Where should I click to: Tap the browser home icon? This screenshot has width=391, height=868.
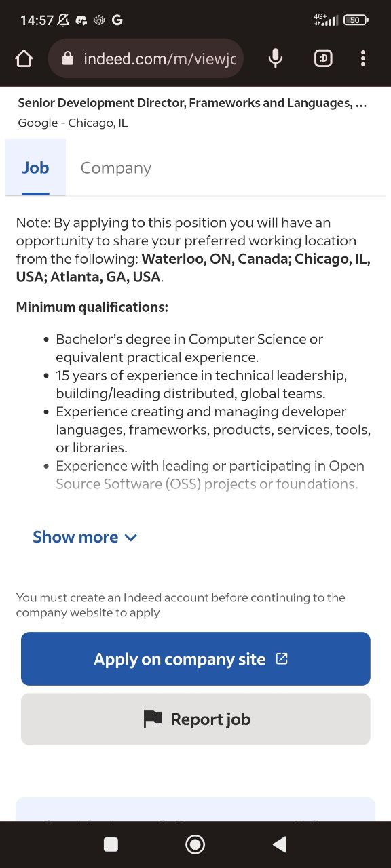24,59
